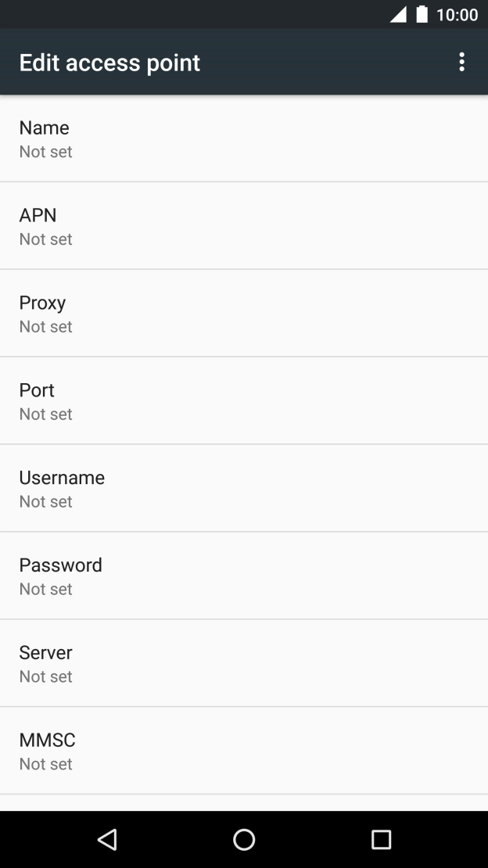This screenshot has width=488, height=868.
Task: Tap the cellular signal status icon
Action: coord(398,15)
